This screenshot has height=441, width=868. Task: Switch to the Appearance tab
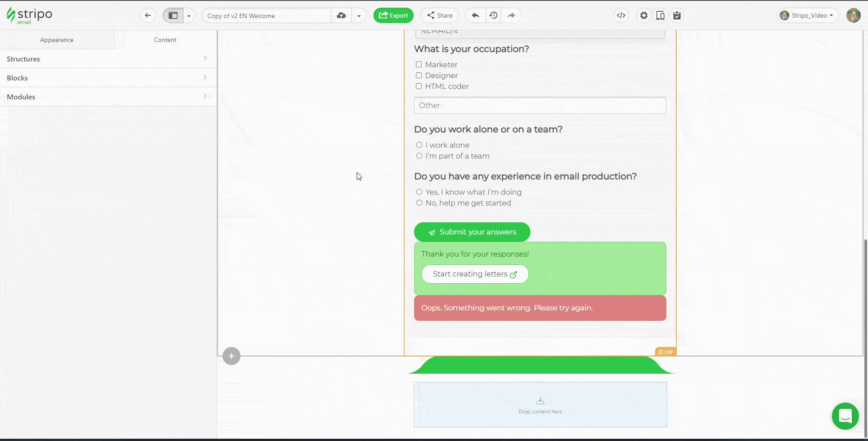pyautogui.click(x=57, y=40)
